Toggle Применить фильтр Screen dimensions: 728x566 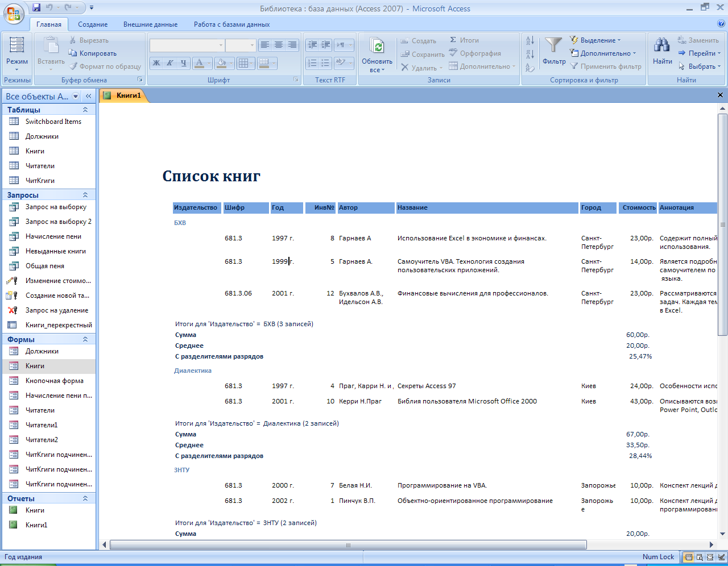coord(606,66)
